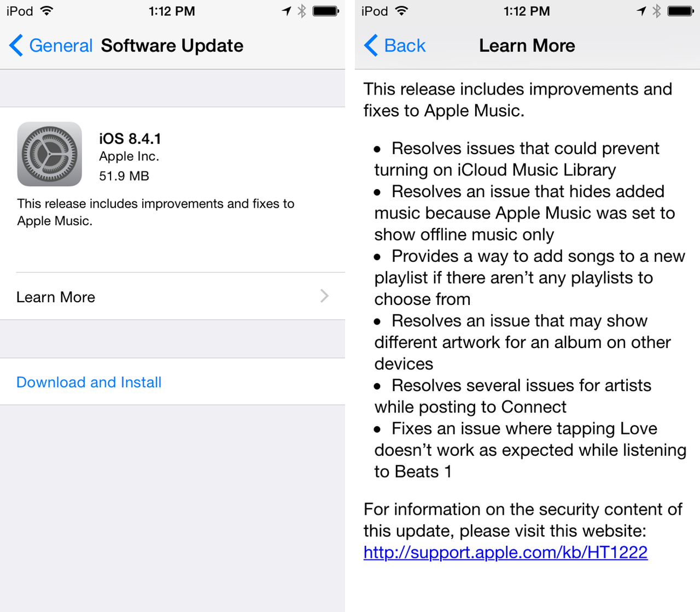This screenshot has height=612, width=700.
Task: Tap battery icon in left status bar
Action: coord(326,11)
